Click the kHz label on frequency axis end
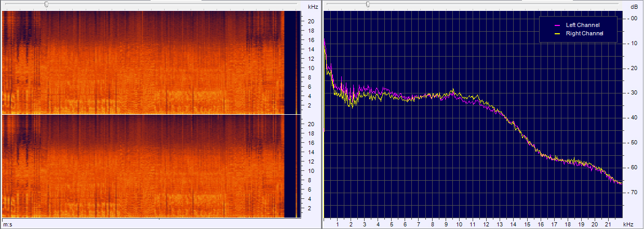Viewport: 644px width, 229px height. [628, 224]
